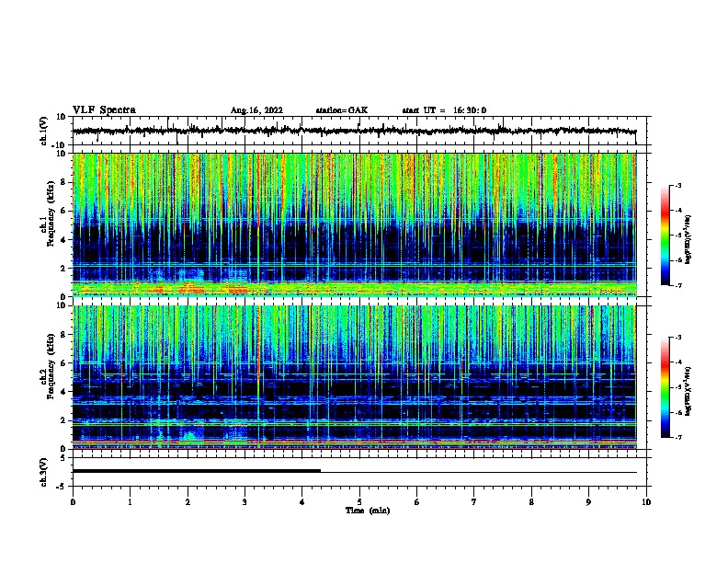Click the ch.3 axis "-5" tick label
Screen dimensions: 728x563
(x=62, y=487)
